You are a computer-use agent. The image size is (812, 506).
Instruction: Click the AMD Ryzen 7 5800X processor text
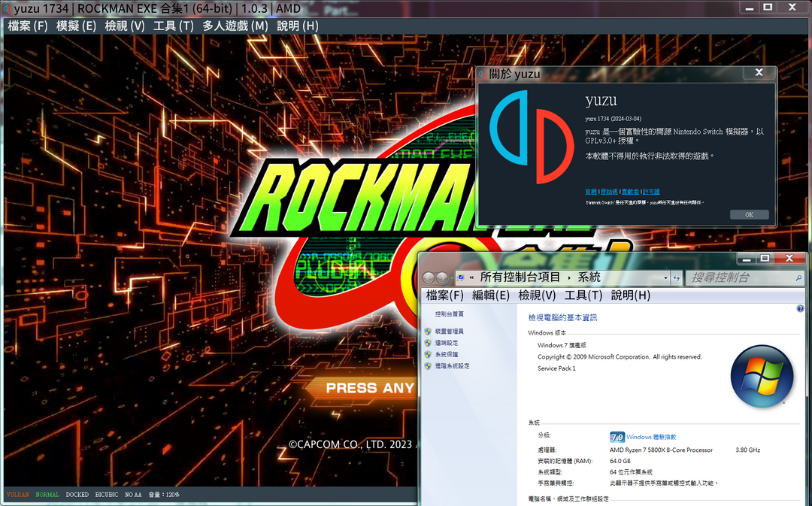(x=662, y=450)
